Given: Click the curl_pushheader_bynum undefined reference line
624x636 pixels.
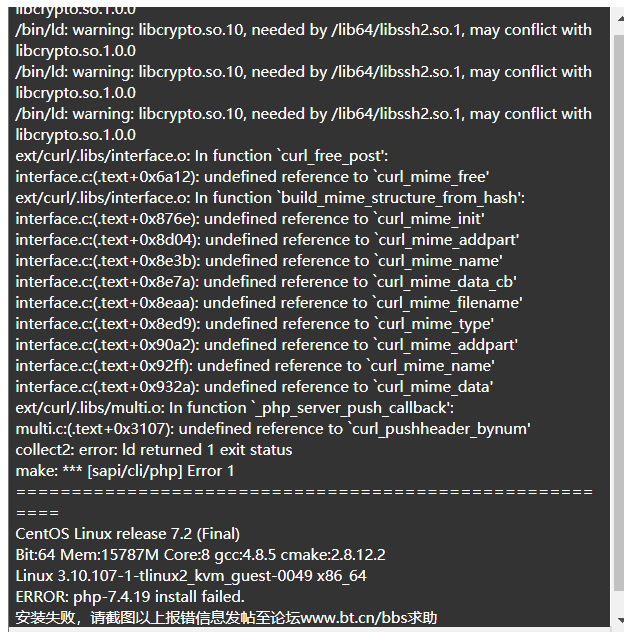Looking at the screenshot, I should click(273, 429).
